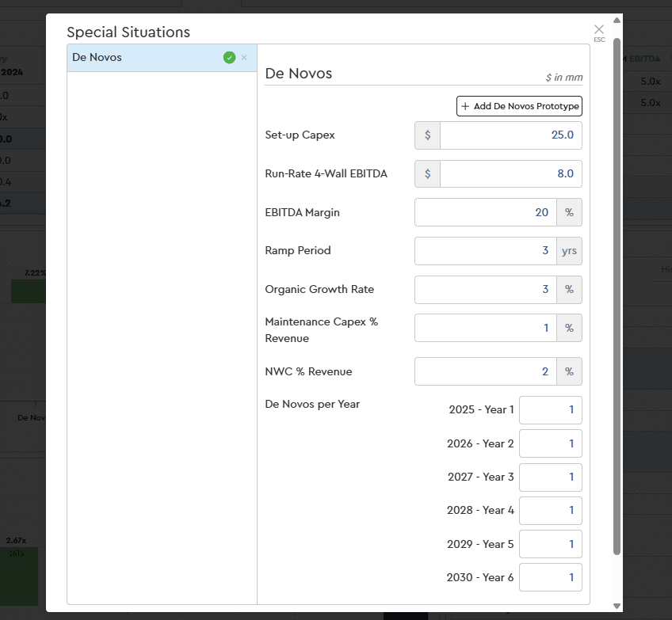This screenshot has height=620, width=672.
Task: Select De Novos in the left list
Action: (x=143, y=58)
